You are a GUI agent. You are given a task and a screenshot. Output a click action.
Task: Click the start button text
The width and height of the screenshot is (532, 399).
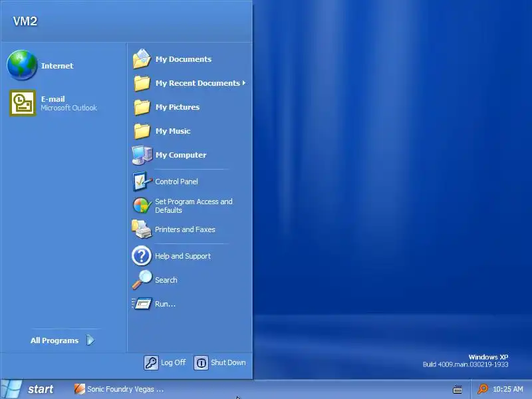tap(41, 389)
